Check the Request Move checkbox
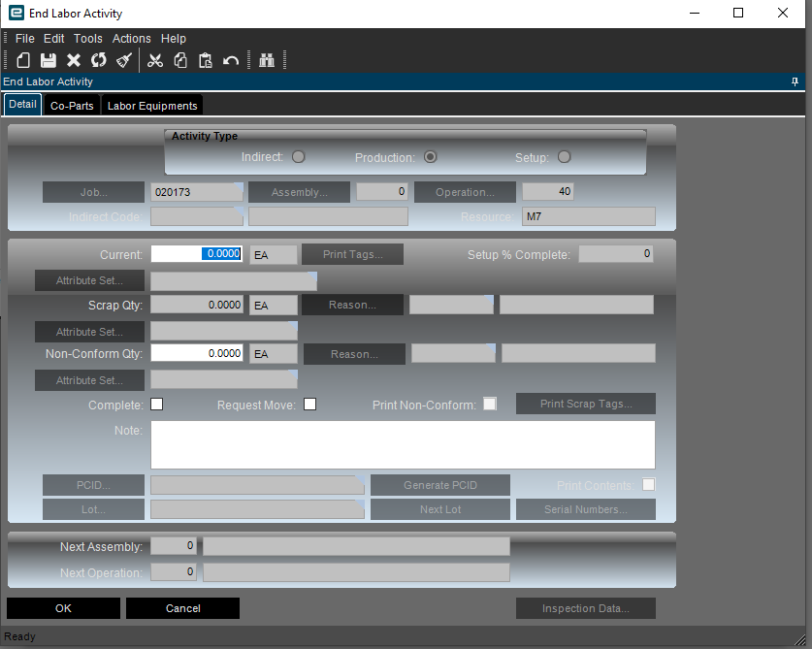Screen dimensions: 812x649 point(309,404)
